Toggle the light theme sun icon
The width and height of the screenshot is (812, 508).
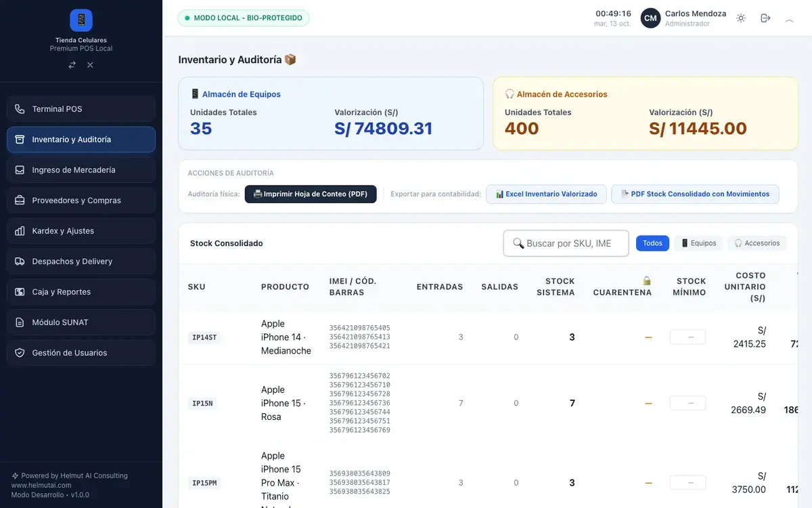click(741, 18)
